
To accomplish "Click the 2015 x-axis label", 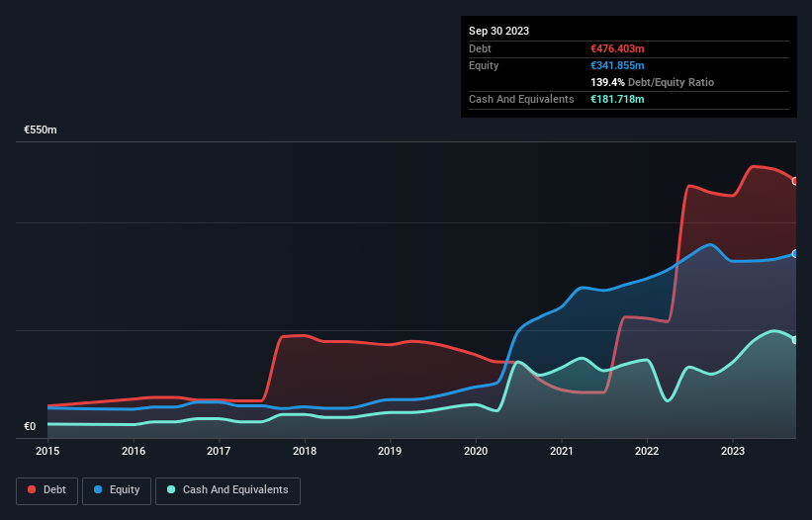I will coord(47,451).
